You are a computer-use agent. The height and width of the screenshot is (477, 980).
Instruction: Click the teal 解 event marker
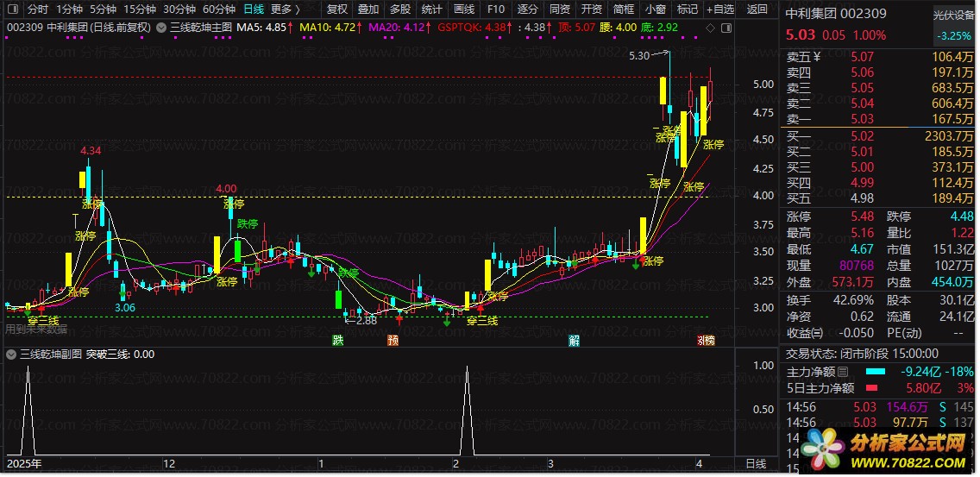click(x=574, y=341)
